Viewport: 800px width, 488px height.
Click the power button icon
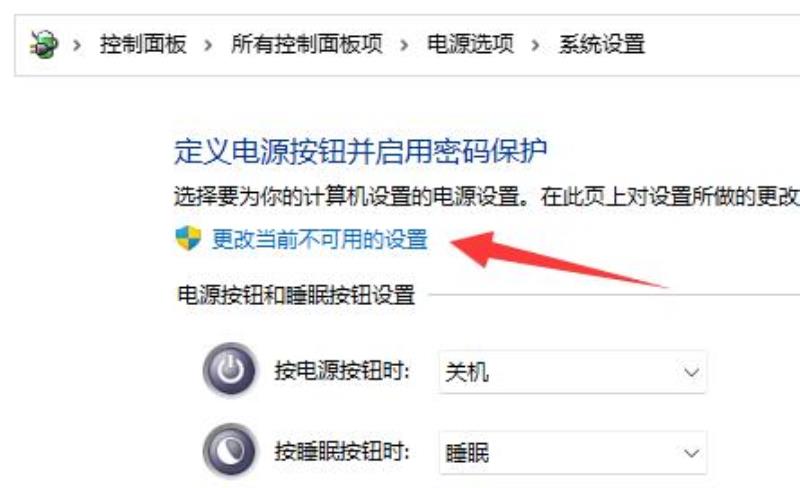coord(231,370)
